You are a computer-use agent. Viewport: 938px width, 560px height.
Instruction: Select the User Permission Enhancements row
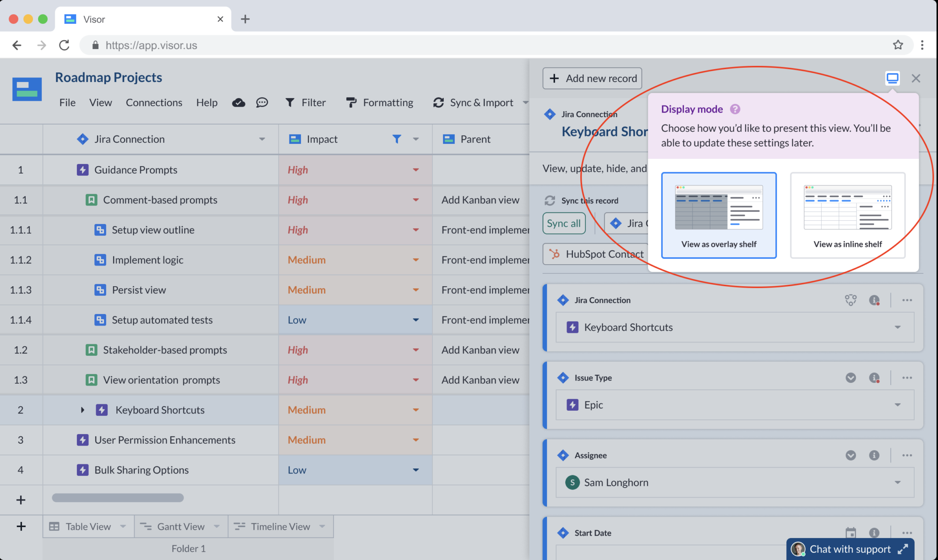pos(165,440)
